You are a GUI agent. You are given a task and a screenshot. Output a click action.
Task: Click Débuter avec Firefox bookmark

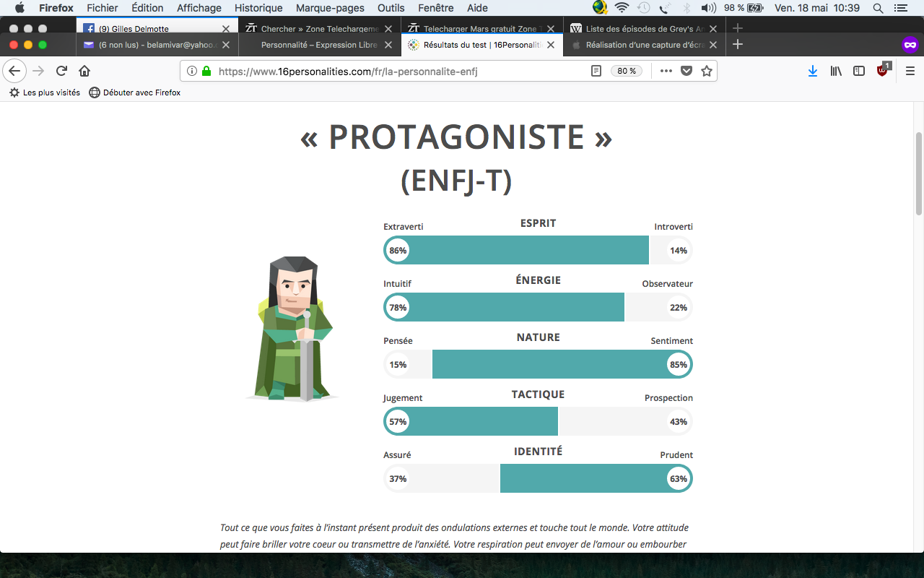(x=134, y=92)
